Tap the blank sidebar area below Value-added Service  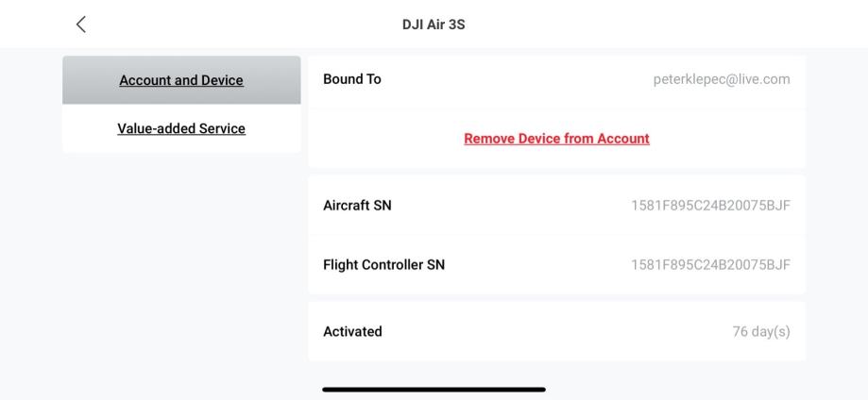pos(181,264)
